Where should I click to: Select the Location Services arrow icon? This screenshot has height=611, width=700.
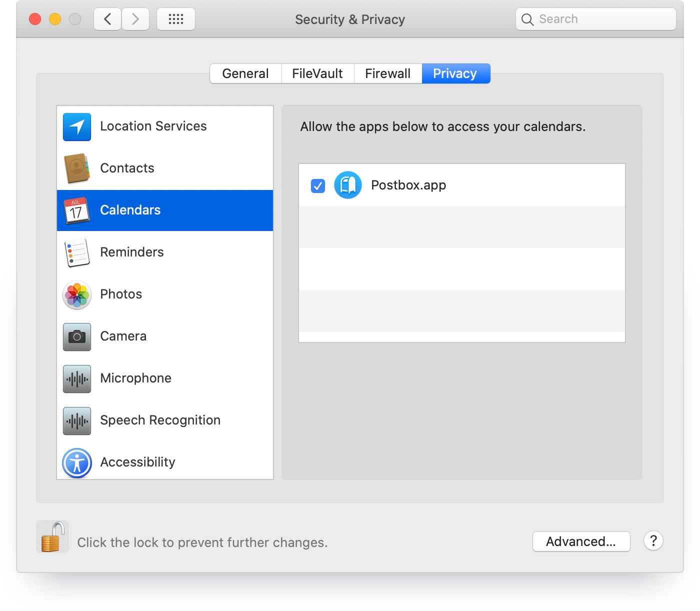pos(76,126)
